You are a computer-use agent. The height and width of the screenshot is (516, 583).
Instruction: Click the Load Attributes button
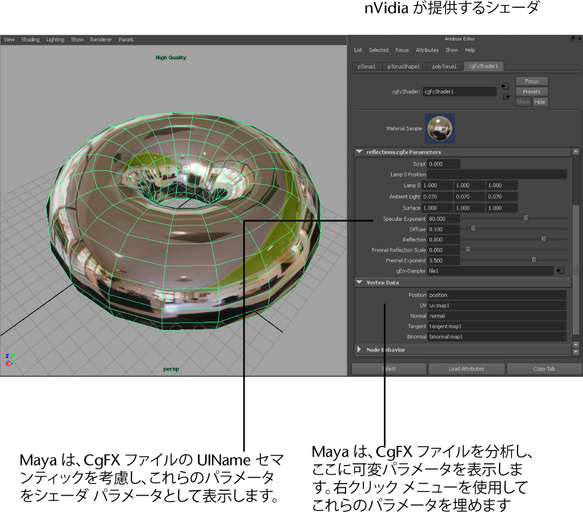click(466, 369)
